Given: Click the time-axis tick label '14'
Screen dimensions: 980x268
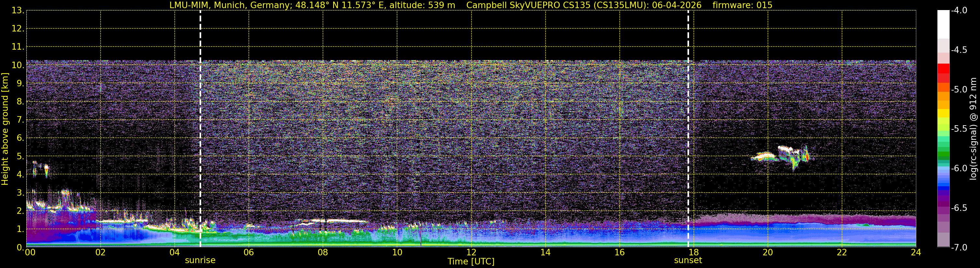Looking at the screenshot, I should [x=545, y=252].
